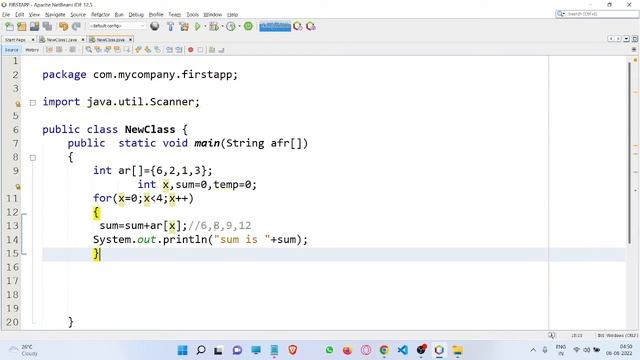Click the first garbage-collection hexagon icon
This screenshot has height=360, width=640.
coord(298,27)
